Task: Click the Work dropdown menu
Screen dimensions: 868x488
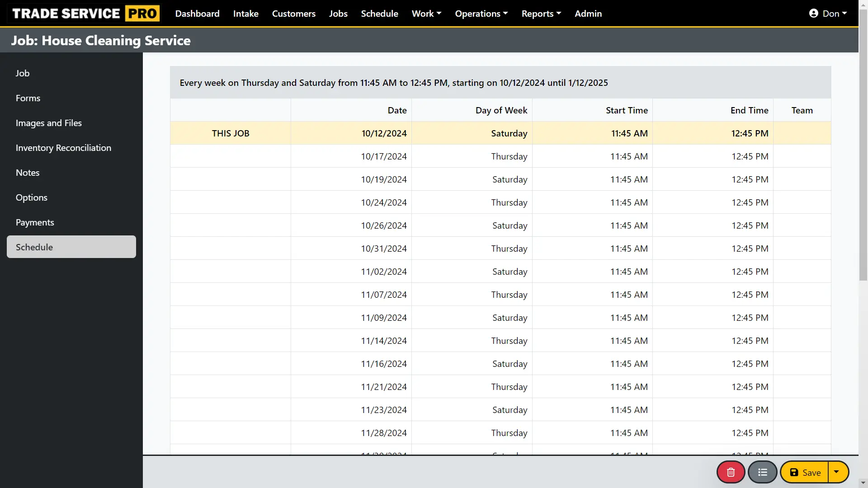Action: pos(426,13)
